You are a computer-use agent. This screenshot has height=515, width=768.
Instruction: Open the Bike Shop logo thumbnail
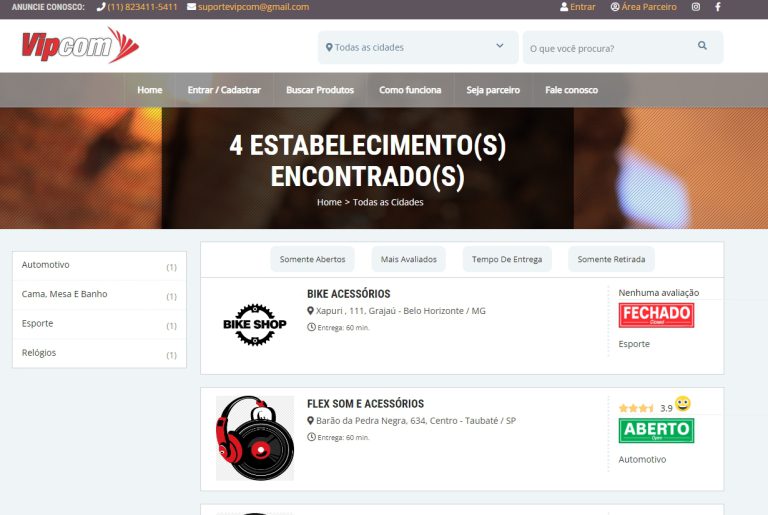pyautogui.click(x=254, y=324)
